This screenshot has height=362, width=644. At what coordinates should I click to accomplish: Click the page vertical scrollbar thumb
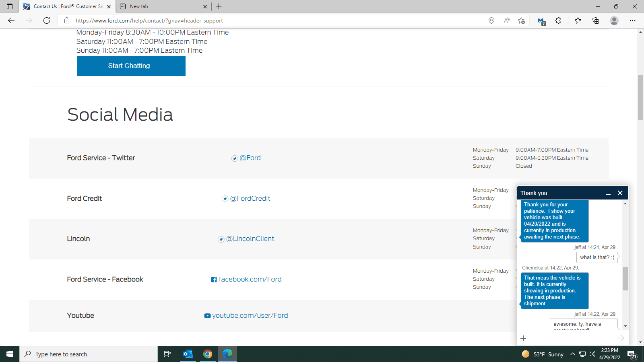pyautogui.click(x=640, y=97)
